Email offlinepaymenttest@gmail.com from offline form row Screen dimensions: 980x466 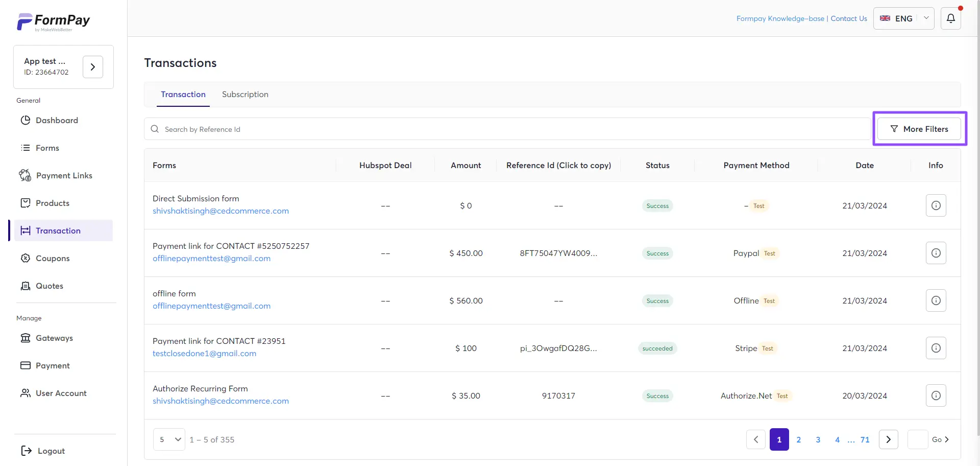click(212, 306)
